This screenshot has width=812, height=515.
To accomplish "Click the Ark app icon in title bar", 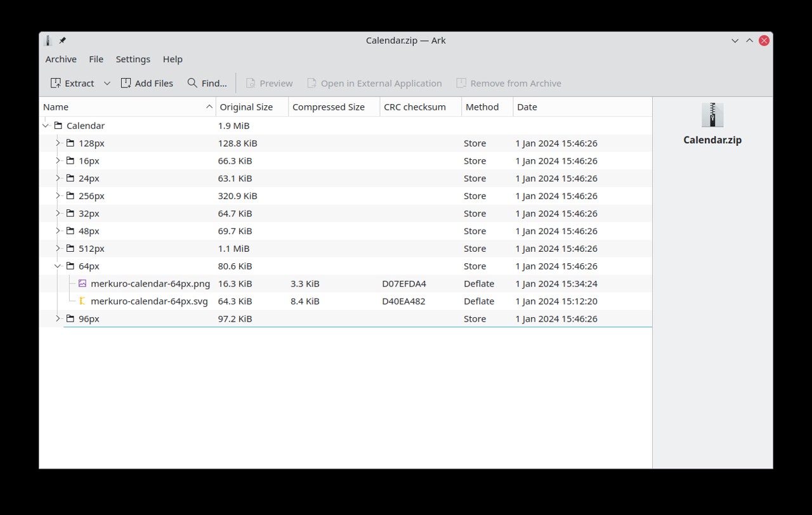I will coord(48,41).
